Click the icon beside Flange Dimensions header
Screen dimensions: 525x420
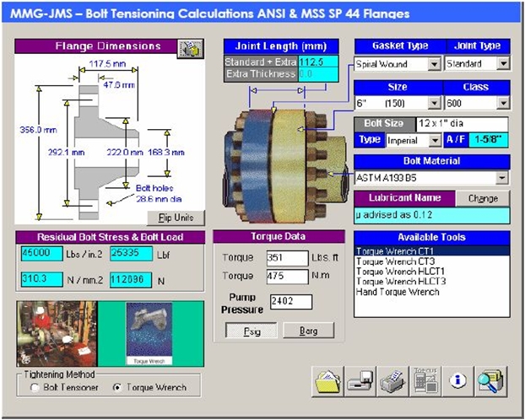click(189, 47)
